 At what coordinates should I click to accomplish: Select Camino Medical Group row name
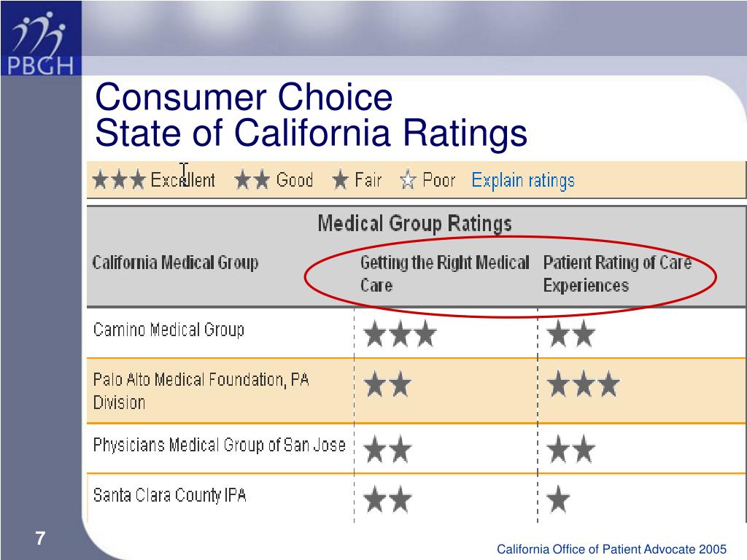point(169,330)
